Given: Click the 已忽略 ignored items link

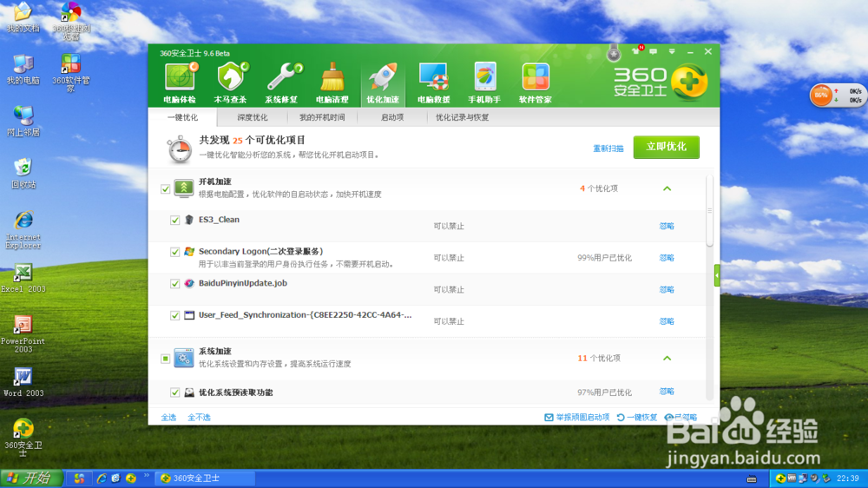Looking at the screenshot, I should pyautogui.click(x=681, y=417).
